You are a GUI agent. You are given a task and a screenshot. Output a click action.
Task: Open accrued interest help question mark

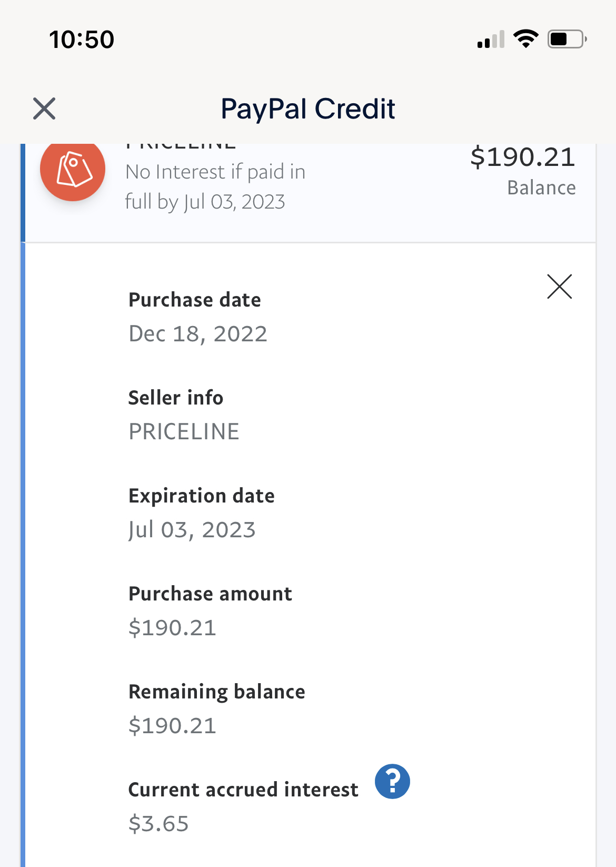point(392,781)
